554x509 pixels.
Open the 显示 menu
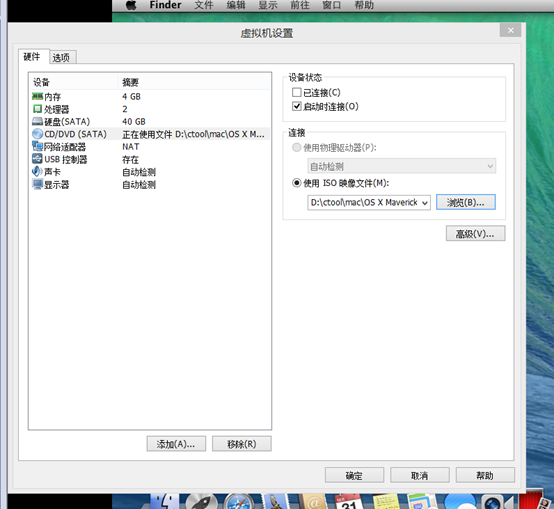pos(268,5)
